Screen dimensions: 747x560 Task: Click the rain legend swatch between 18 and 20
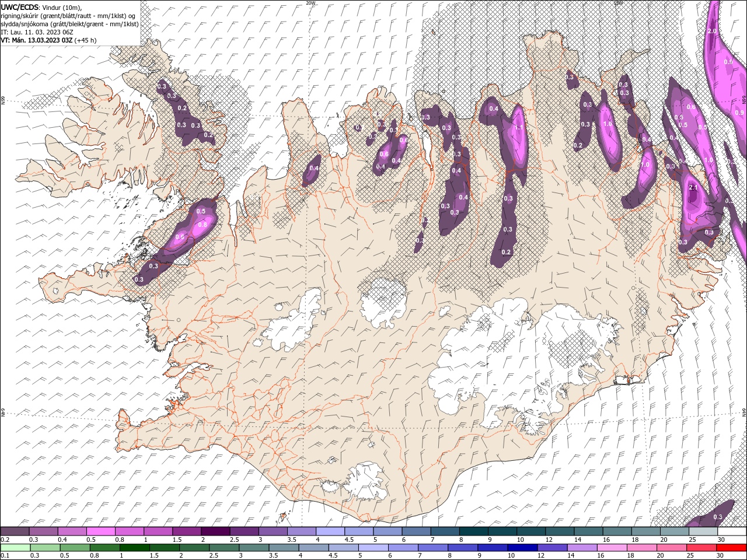(641, 547)
